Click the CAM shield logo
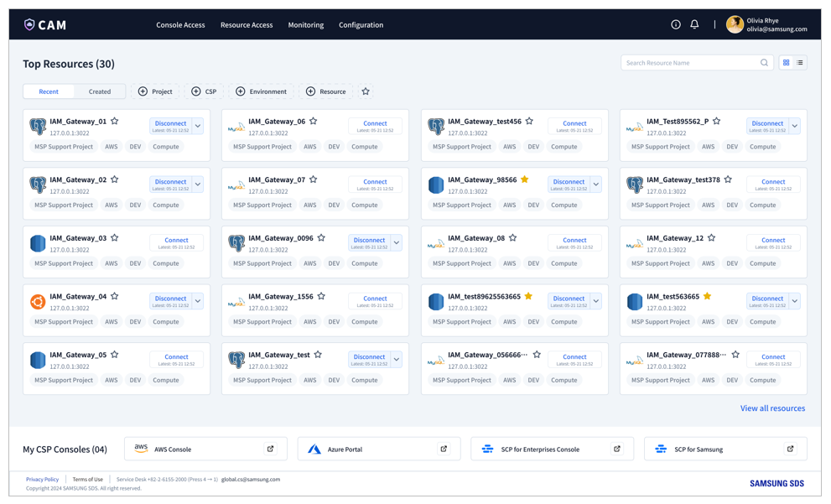 [29, 25]
